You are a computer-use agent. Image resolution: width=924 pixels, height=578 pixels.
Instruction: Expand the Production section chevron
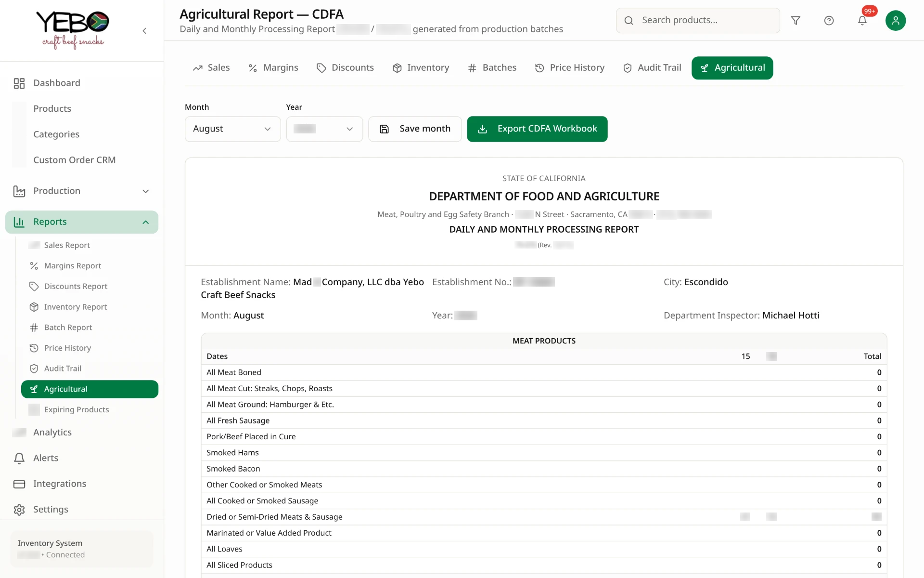tap(146, 191)
